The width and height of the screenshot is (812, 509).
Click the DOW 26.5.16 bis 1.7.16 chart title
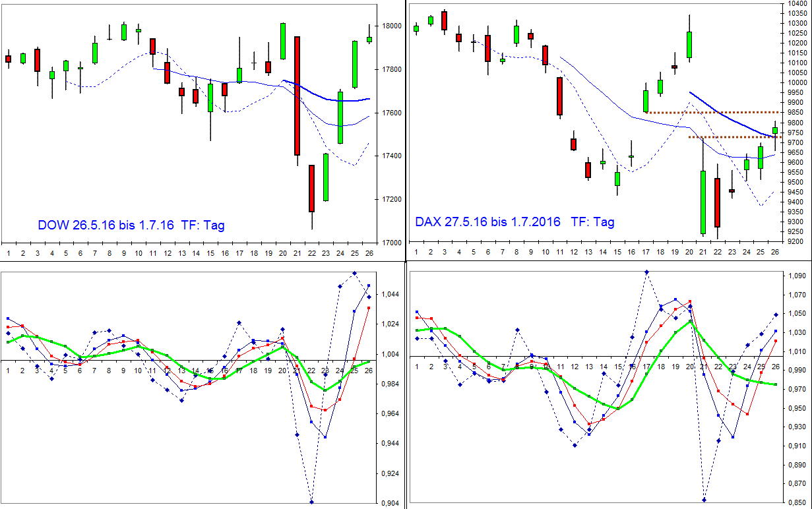[x=131, y=225]
